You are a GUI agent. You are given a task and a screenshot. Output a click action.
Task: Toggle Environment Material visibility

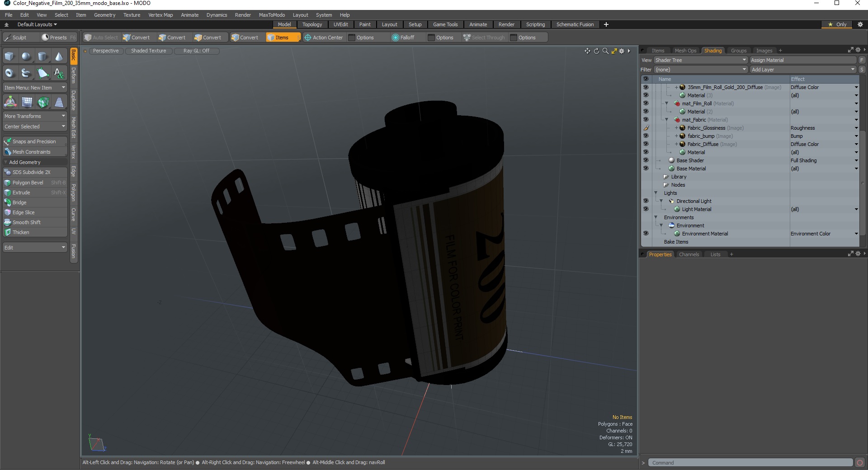(646, 234)
